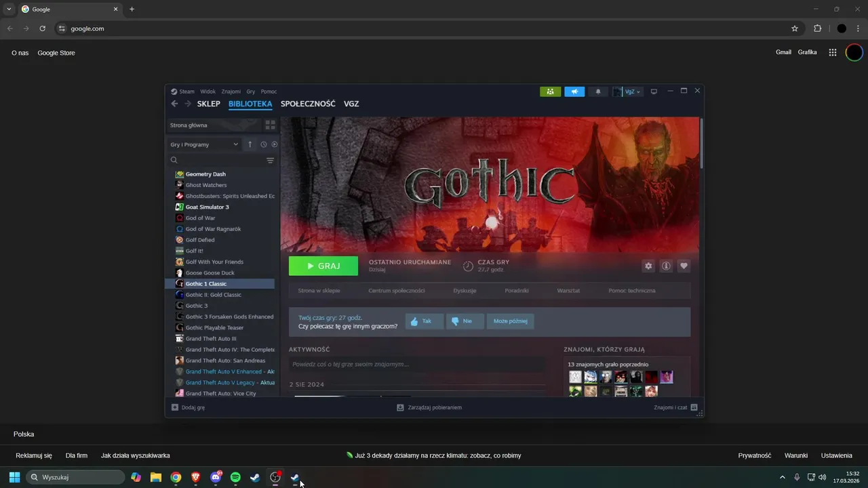Open Strona główna library home
This screenshot has width=868, height=488.
click(x=214, y=125)
